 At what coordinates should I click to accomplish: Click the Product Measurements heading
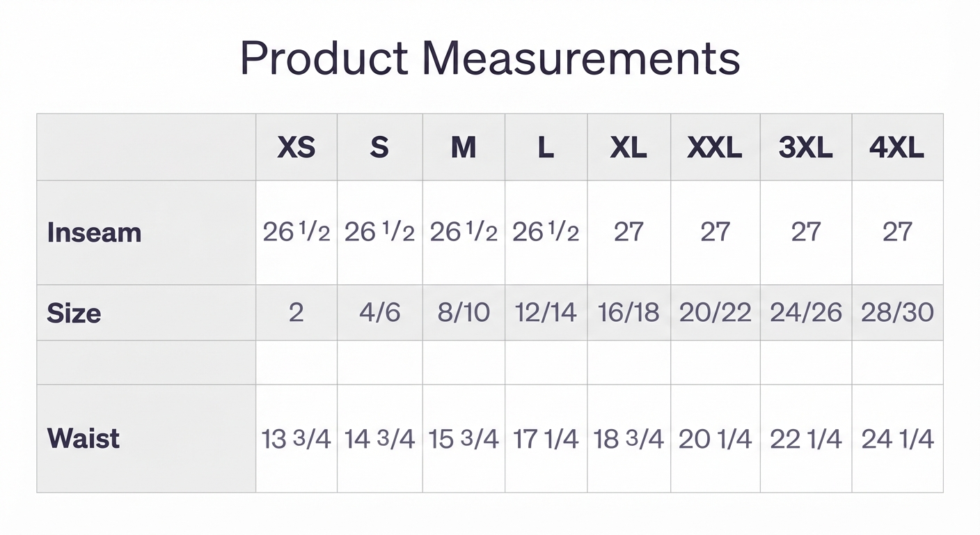pyautogui.click(x=490, y=59)
